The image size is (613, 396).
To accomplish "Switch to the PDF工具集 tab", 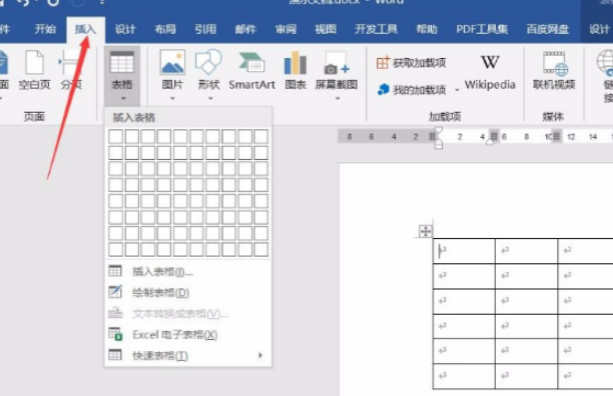I will pyautogui.click(x=482, y=29).
